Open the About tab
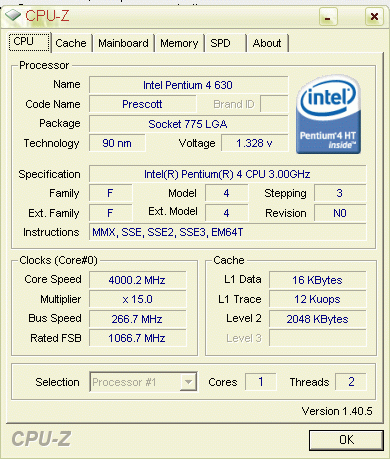The image size is (390, 459). click(x=267, y=43)
